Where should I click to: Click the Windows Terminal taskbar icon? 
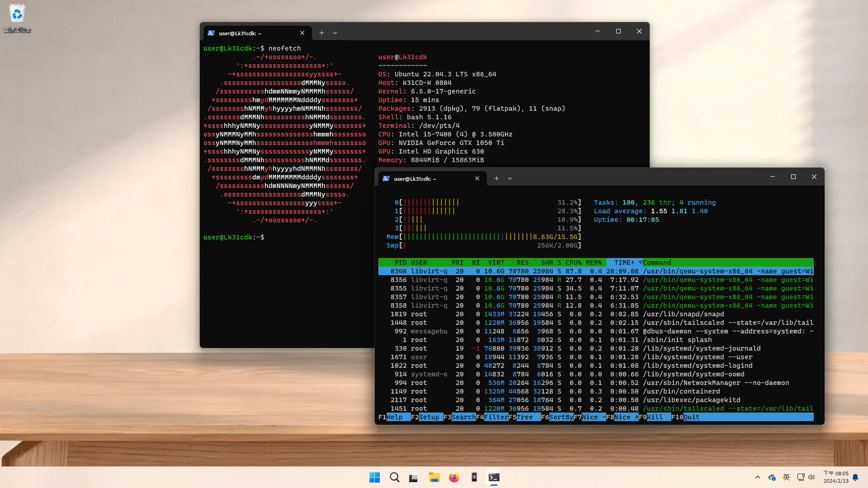coord(494,478)
